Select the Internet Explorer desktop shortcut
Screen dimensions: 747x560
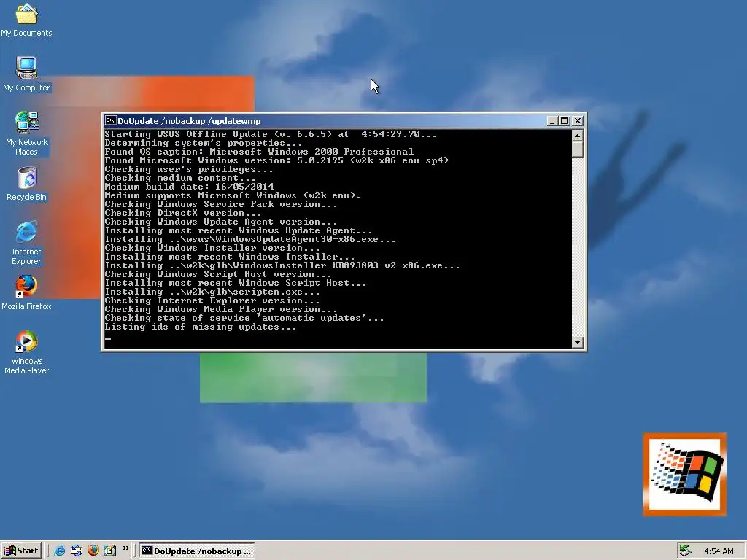pos(26,243)
